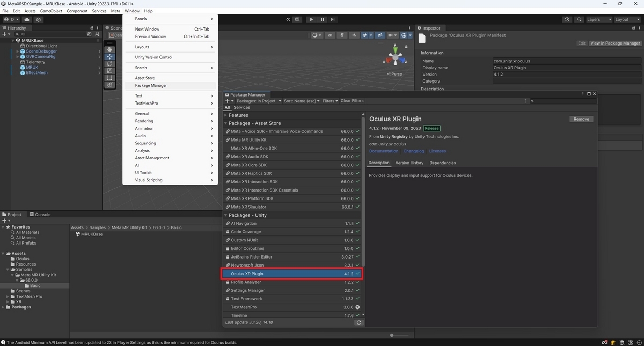This screenshot has width=644, height=346.
Task: Click the Package Manager search field
Action: point(562,101)
